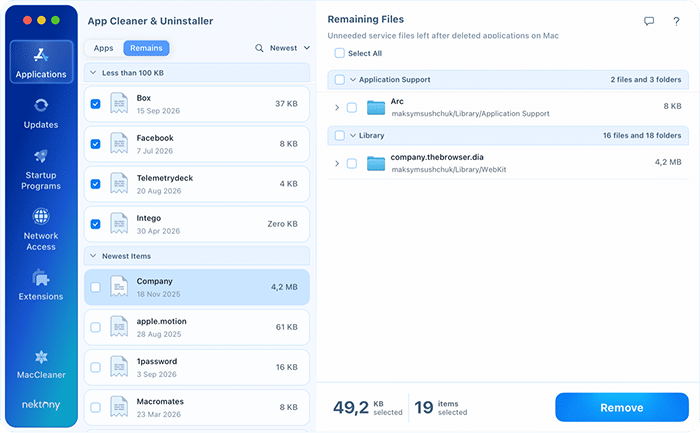This screenshot has height=433, width=700.
Task: Select the apple.motion 61 KB row
Action: [197, 327]
